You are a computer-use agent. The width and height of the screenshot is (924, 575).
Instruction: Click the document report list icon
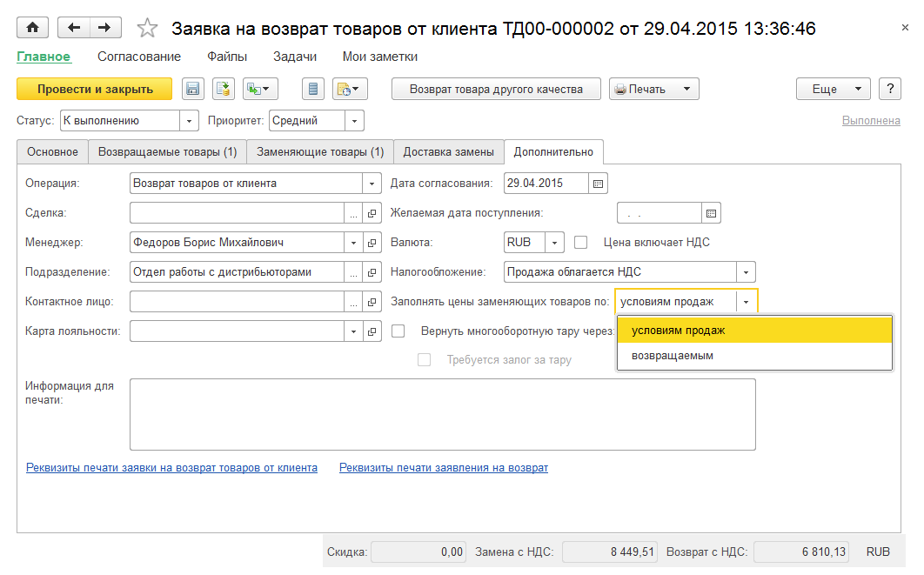point(313,89)
